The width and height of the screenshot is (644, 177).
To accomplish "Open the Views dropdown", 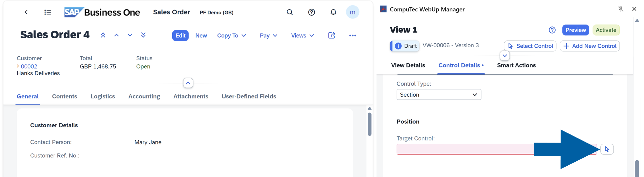I will pos(302,35).
